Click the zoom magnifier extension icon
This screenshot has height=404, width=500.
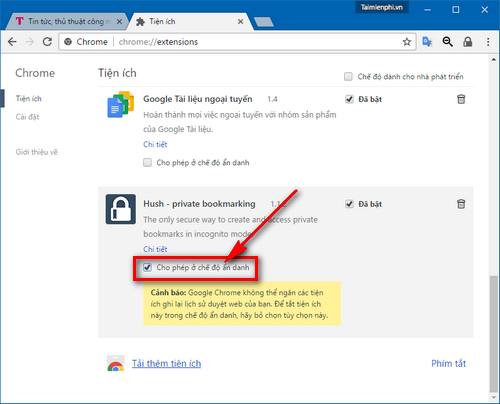(x=447, y=42)
